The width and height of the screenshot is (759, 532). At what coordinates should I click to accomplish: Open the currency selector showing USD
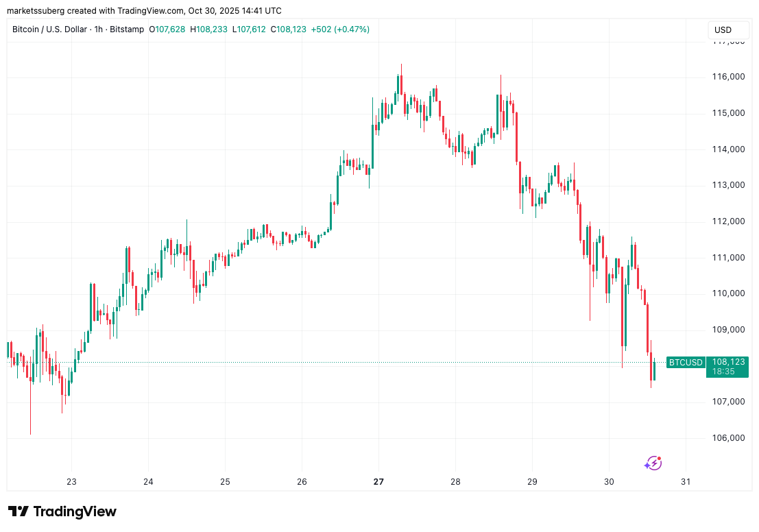coord(727,29)
